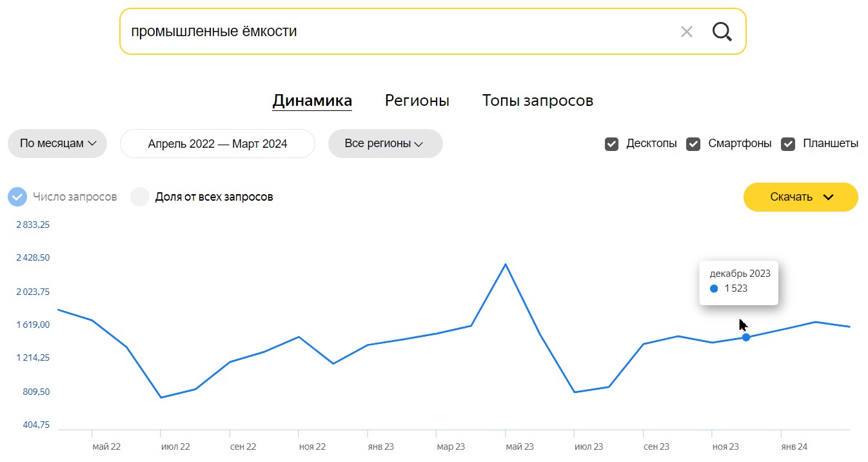The image size is (868, 462).
Task: Switch to the Топы запросов tab
Action: pos(538,101)
